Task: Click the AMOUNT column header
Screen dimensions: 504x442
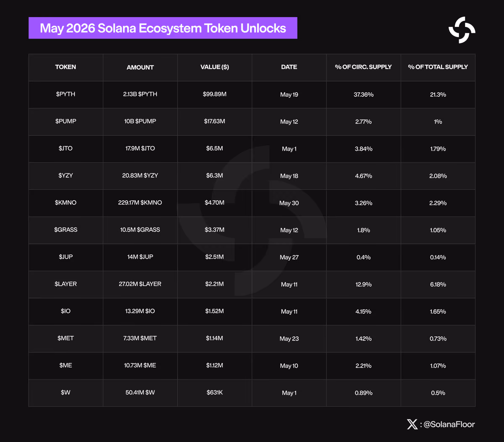Action: [x=140, y=67]
